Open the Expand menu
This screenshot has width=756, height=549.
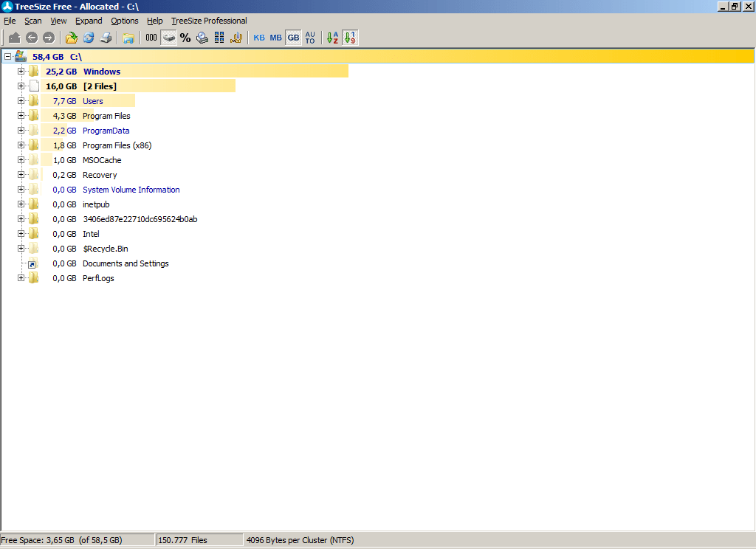pos(89,21)
